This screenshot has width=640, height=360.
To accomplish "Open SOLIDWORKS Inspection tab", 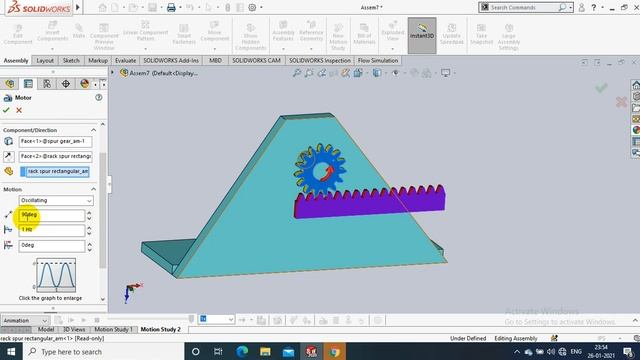I will [x=320, y=60].
